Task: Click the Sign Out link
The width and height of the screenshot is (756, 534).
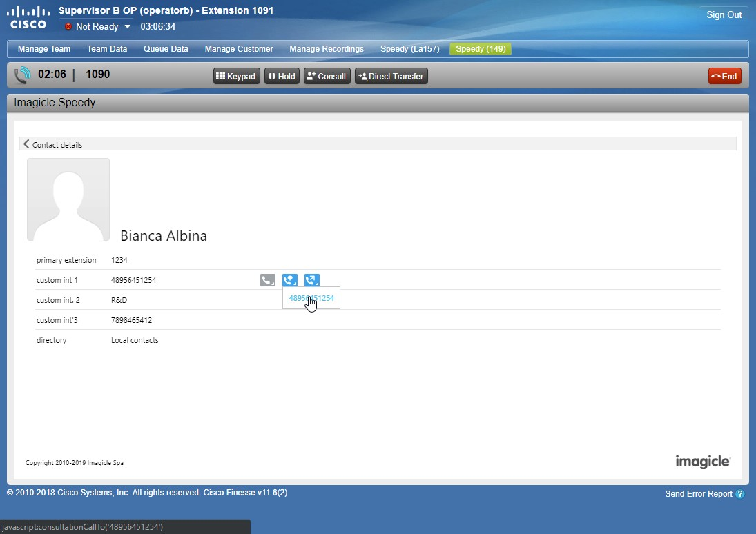Action: point(724,15)
